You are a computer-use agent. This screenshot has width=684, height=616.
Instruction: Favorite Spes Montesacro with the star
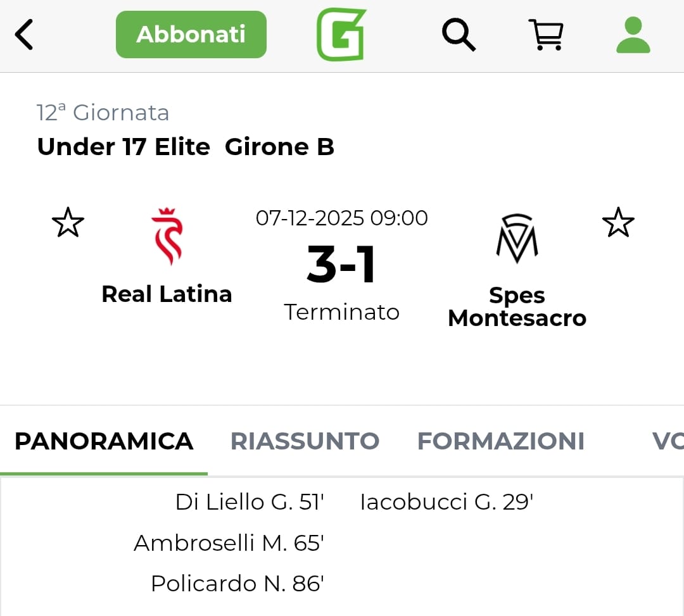(617, 223)
